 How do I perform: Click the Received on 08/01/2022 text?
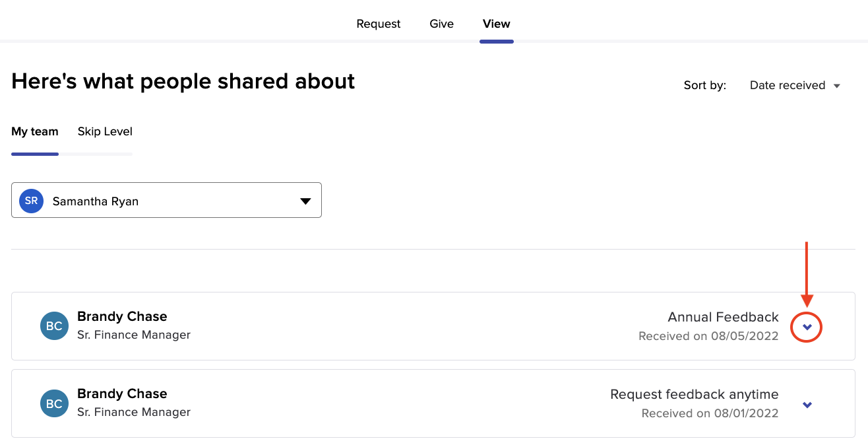[710, 413]
